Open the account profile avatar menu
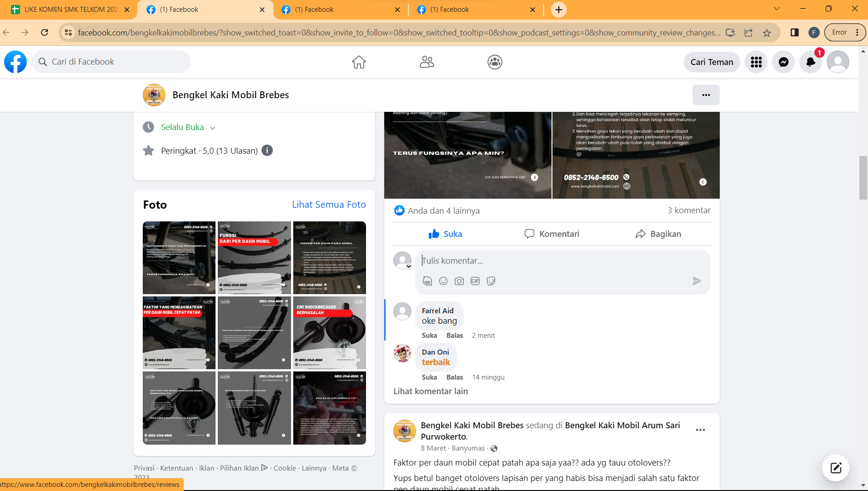This screenshot has height=491, width=868. (x=838, y=62)
